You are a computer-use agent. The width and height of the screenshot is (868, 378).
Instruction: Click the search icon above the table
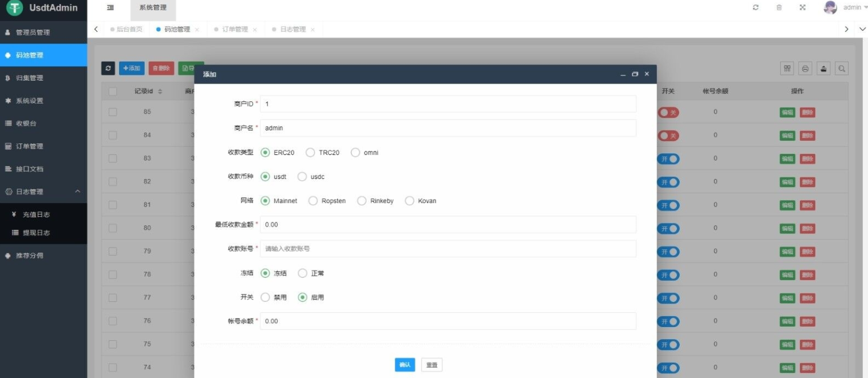[841, 69]
